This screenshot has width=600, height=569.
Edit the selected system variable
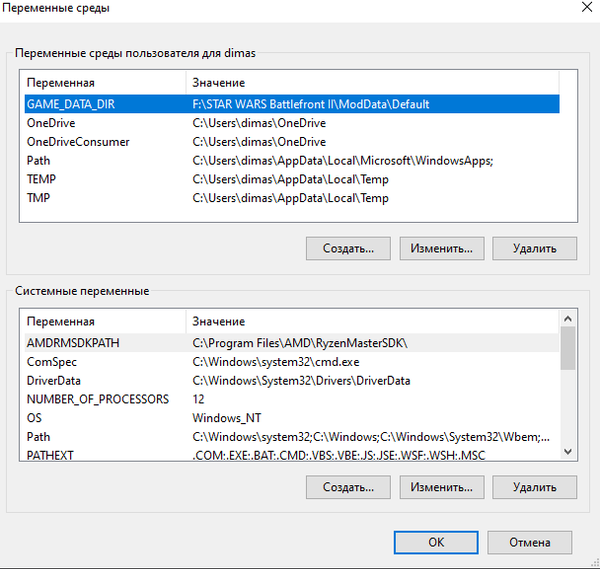442,487
